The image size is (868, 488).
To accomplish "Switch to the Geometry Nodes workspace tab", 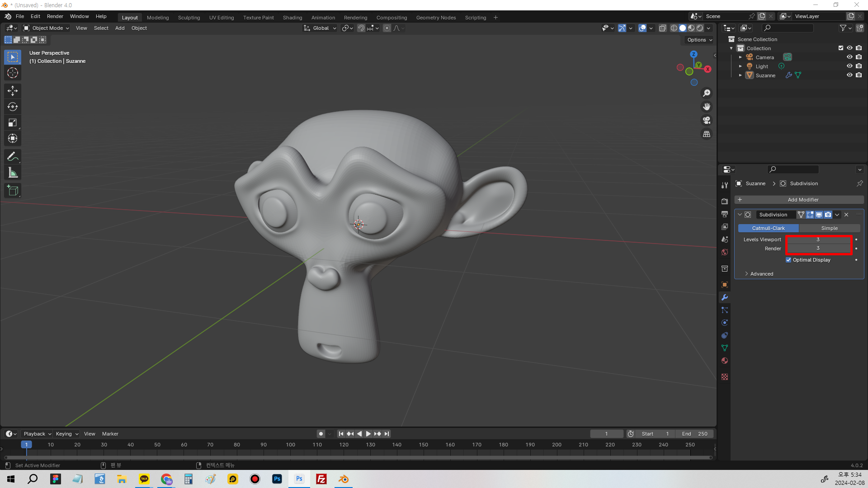I will [436, 18].
